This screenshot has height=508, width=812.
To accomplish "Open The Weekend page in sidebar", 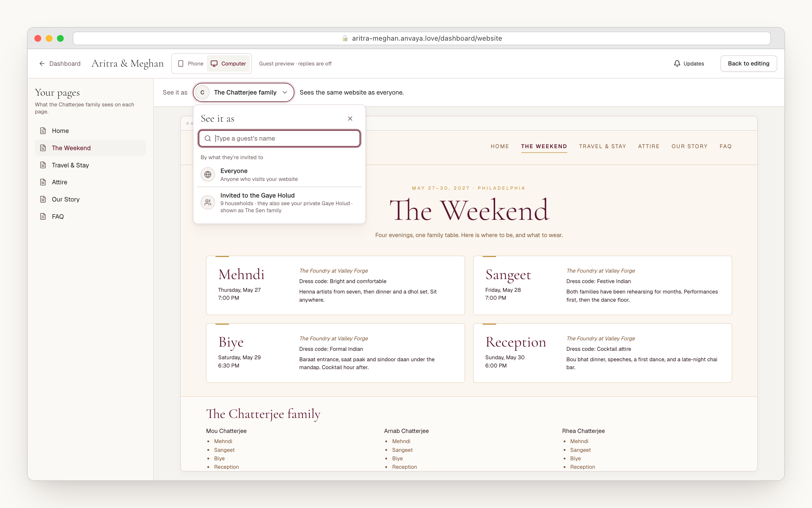I will click(90, 148).
